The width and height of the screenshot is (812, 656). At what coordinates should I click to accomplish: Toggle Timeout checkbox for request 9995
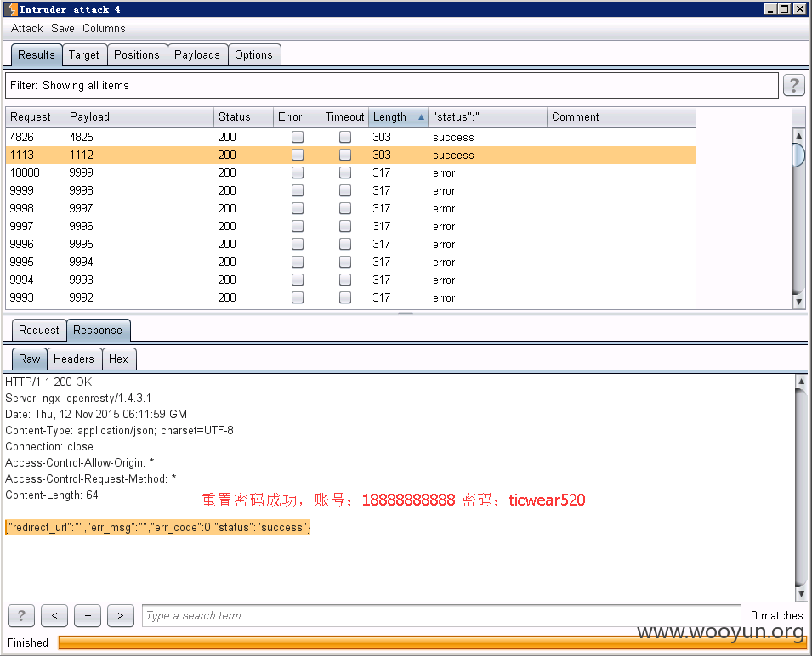[x=345, y=262]
